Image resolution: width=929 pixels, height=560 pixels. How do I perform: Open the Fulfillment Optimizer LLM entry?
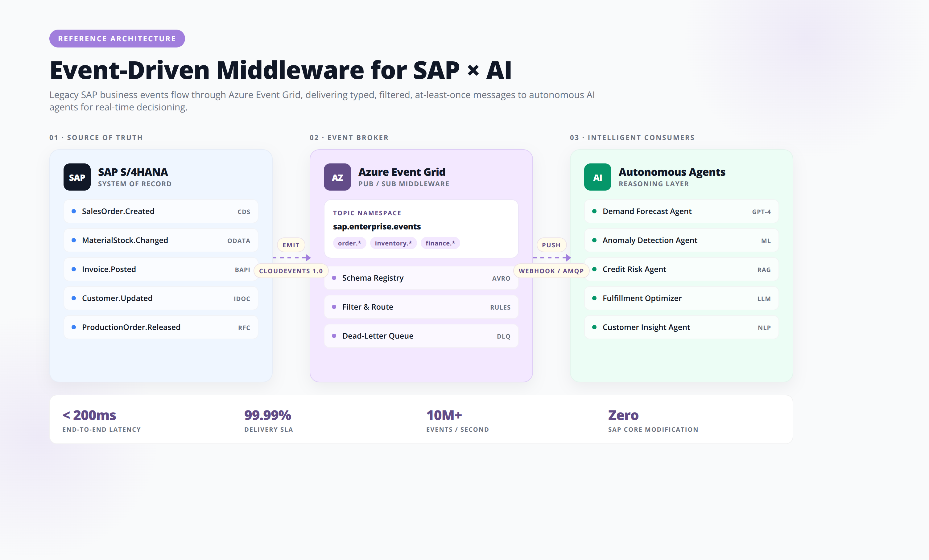(681, 299)
